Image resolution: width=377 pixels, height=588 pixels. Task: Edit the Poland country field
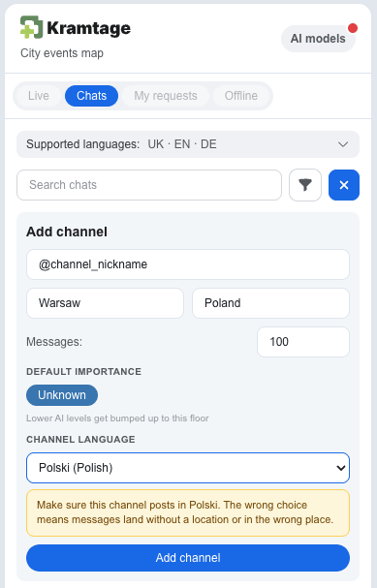pos(270,303)
